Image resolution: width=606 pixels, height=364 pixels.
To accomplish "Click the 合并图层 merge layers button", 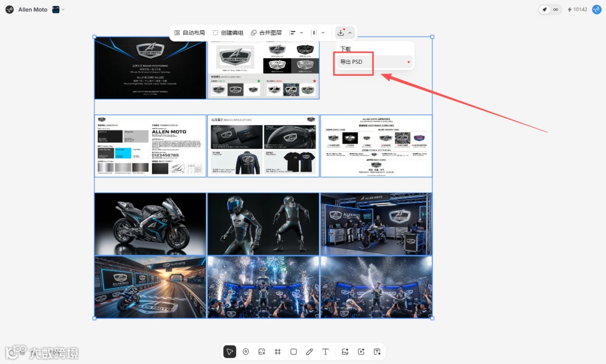I will pos(267,33).
